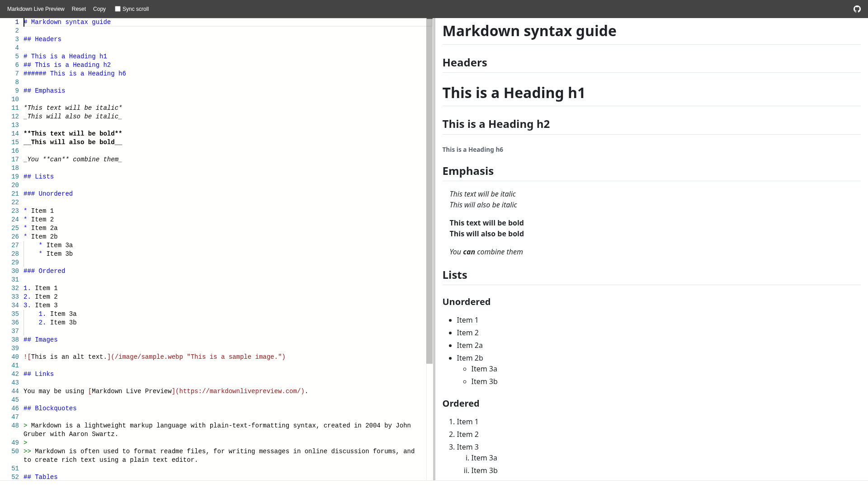Click Reset to clear the editor
This screenshot has width=868, height=488.
coord(79,9)
